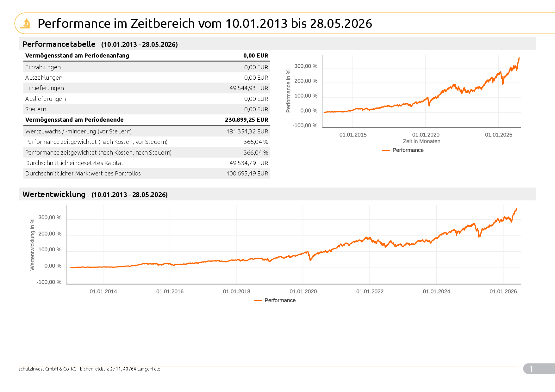This screenshot has width=555, height=392.
Task: Click the "Einlieferungen" row label
Action: click(45, 88)
